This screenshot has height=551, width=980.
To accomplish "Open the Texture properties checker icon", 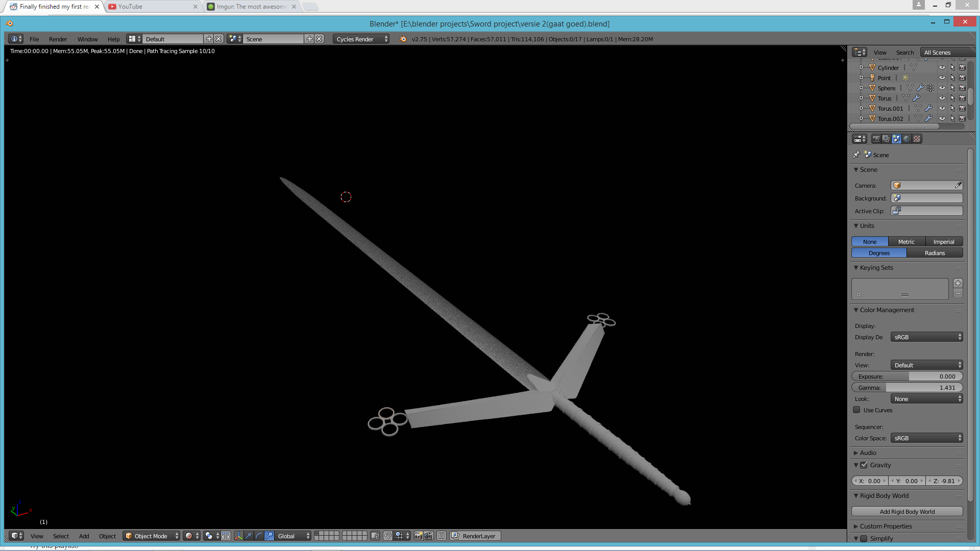I will (917, 139).
